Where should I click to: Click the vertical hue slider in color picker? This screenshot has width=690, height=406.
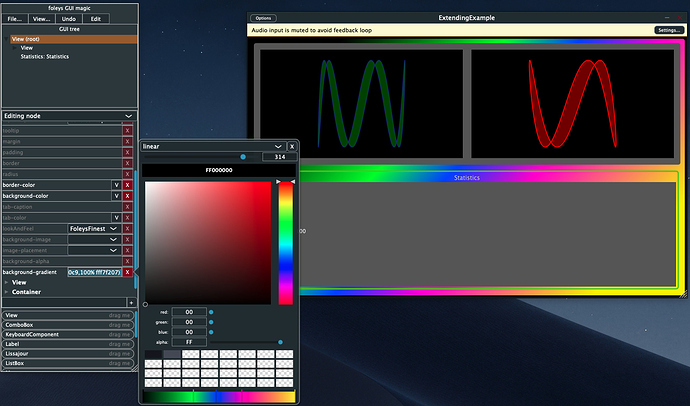(x=286, y=244)
